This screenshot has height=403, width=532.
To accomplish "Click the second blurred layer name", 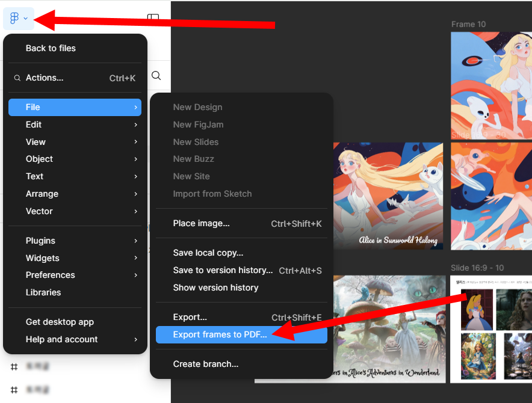I will coord(37,390).
